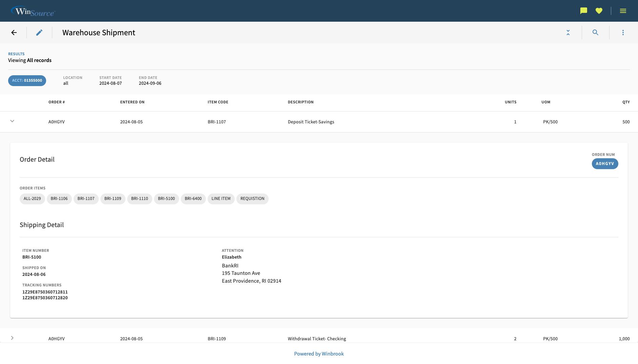
Task: Open the hamburger navigation menu
Action: [623, 11]
